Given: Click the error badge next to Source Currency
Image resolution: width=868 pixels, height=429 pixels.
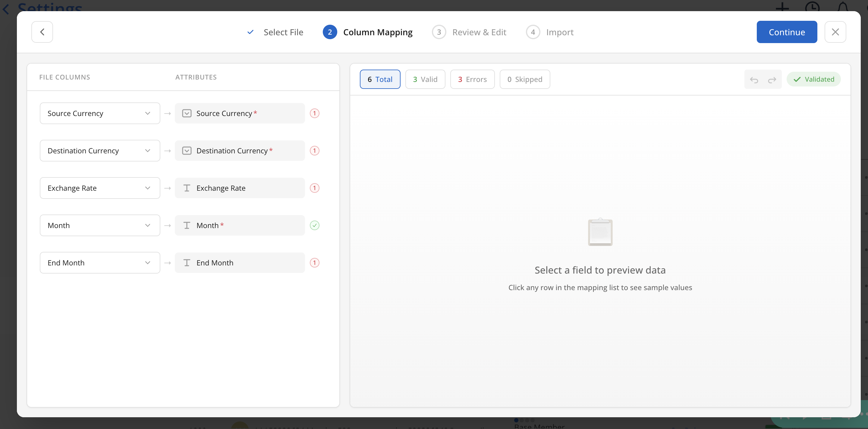Looking at the screenshot, I should pyautogui.click(x=314, y=113).
